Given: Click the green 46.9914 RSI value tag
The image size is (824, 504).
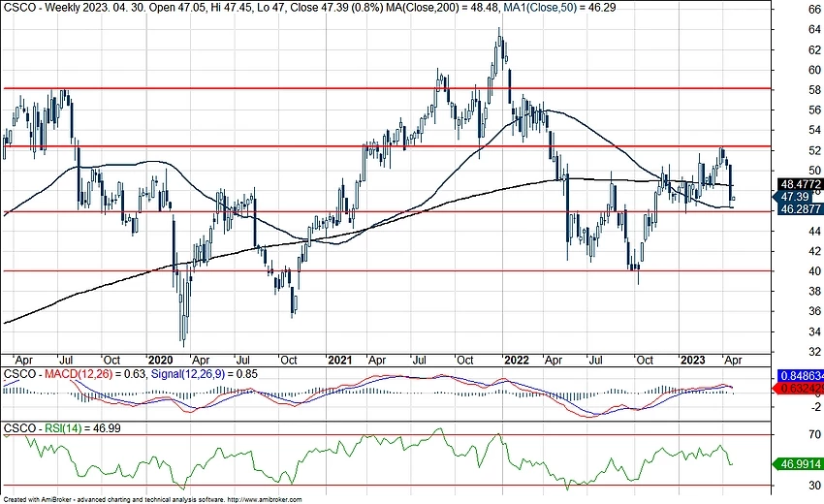Looking at the screenshot, I should (x=798, y=464).
